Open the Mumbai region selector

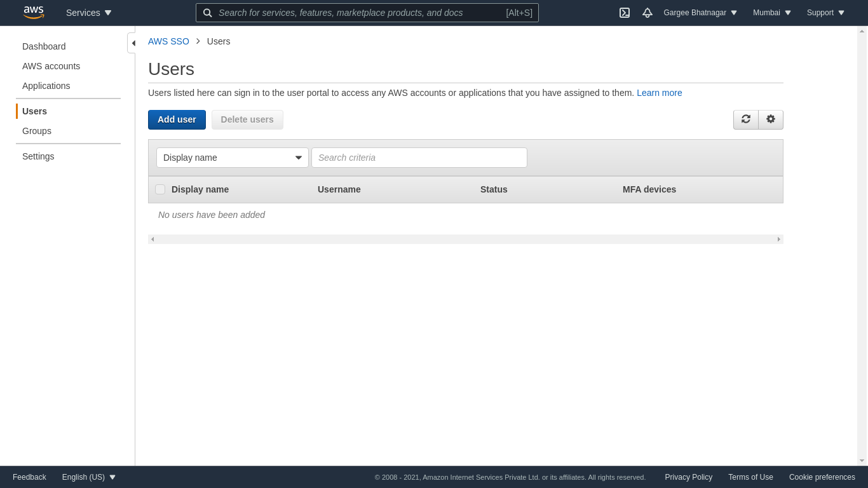(x=772, y=13)
